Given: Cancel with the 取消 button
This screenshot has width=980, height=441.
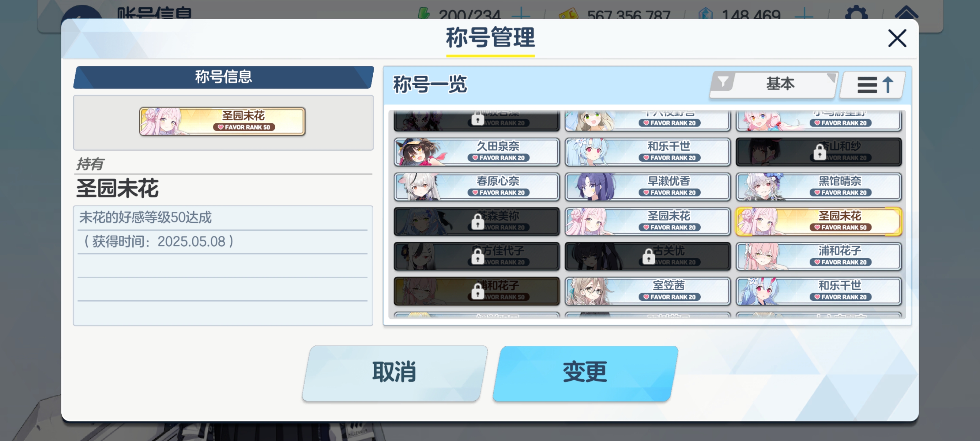Looking at the screenshot, I should pos(394,372).
